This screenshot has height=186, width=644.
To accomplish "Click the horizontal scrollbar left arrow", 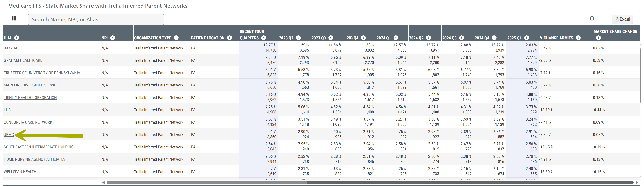I will pyautogui.click(x=104, y=182).
